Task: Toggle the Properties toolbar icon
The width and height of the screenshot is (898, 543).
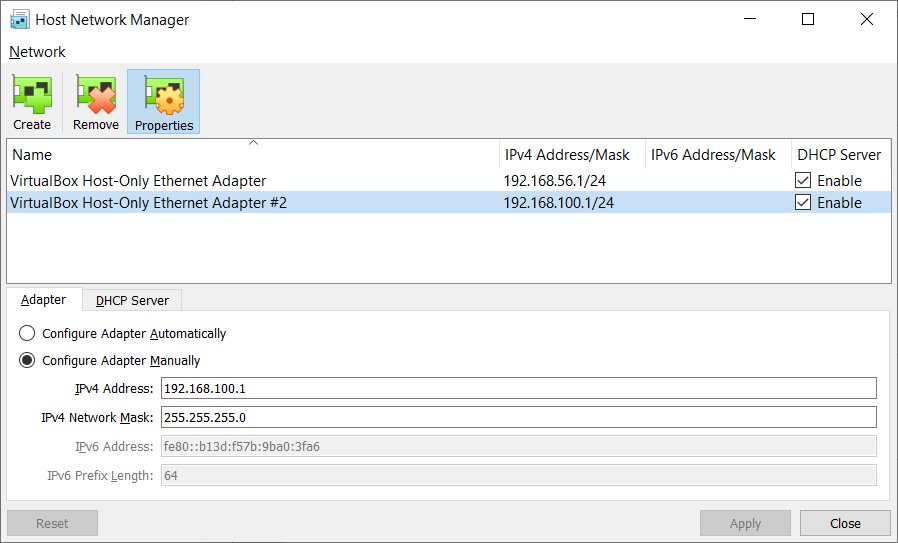Action: tap(164, 102)
